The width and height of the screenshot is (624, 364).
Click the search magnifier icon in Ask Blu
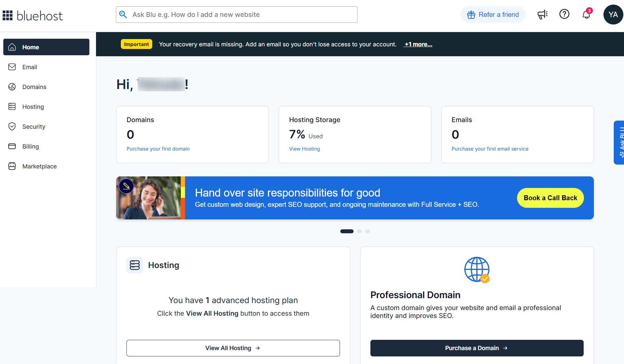[x=123, y=14]
